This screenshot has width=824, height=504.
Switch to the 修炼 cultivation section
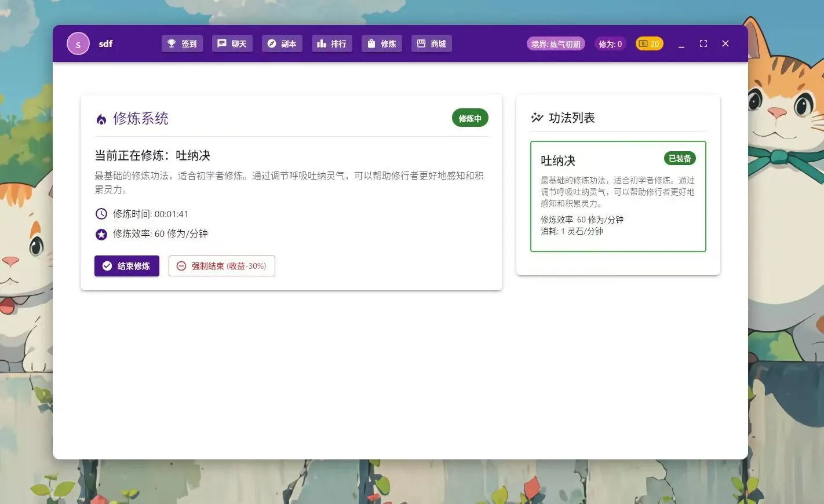click(381, 44)
